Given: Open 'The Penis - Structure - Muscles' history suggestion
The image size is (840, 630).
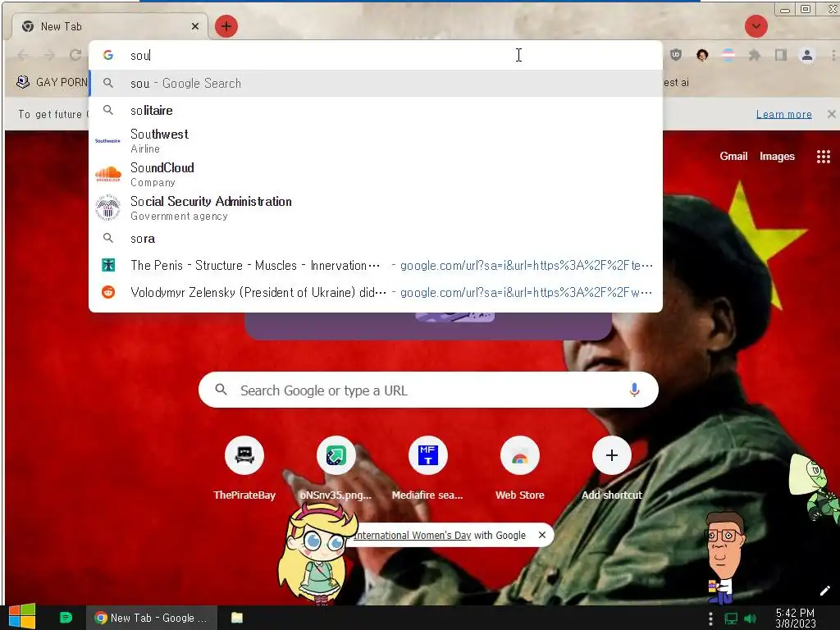Looking at the screenshot, I should click(x=375, y=265).
